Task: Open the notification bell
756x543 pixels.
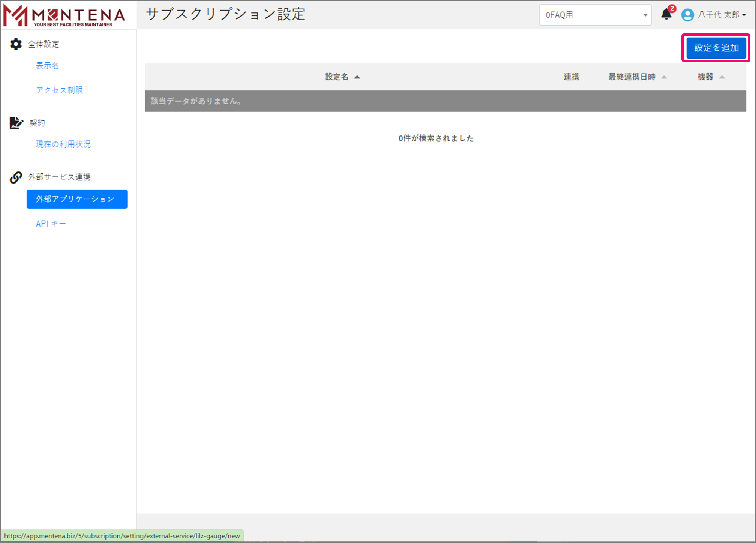Action: [666, 15]
